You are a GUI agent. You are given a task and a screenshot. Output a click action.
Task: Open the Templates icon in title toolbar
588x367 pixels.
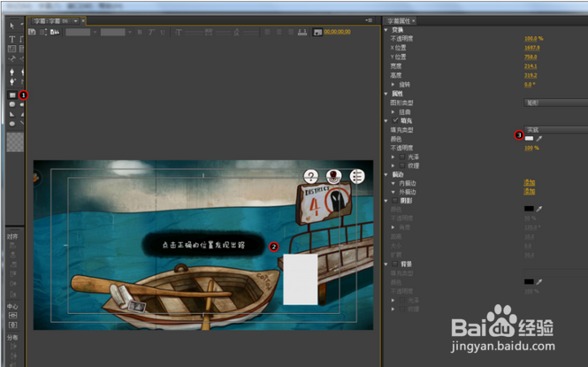tap(55, 32)
